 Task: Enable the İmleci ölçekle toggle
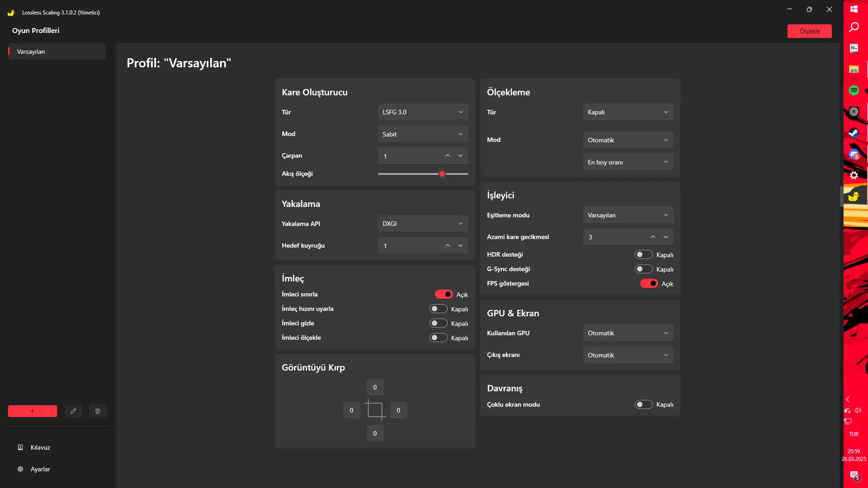pyautogui.click(x=438, y=338)
